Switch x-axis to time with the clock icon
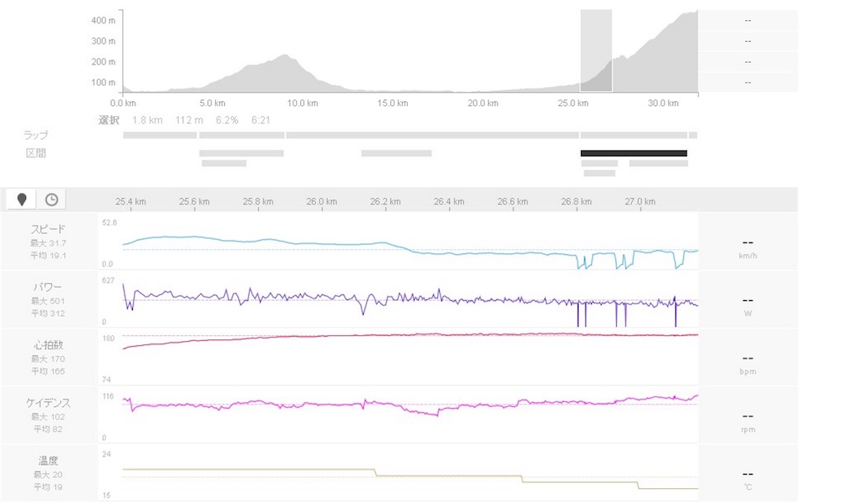 point(51,200)
